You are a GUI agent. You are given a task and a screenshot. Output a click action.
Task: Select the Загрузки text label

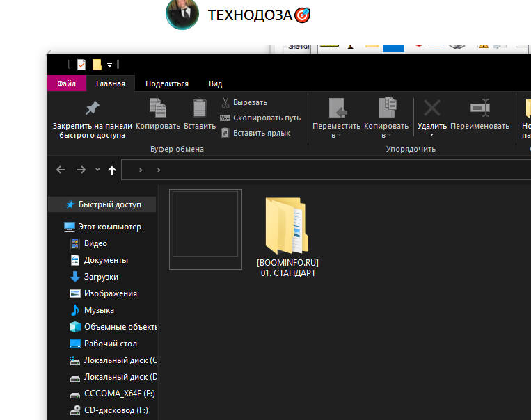101,277
